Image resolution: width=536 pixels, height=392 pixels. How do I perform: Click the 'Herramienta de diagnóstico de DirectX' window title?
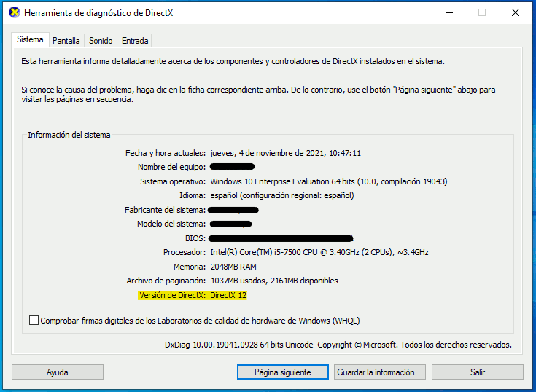pyautogui.click(x=98, y=13)
